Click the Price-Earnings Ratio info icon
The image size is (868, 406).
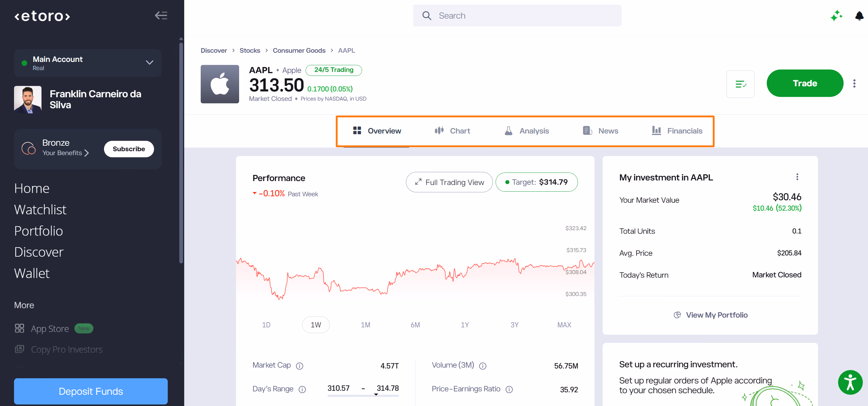point(509,389)
